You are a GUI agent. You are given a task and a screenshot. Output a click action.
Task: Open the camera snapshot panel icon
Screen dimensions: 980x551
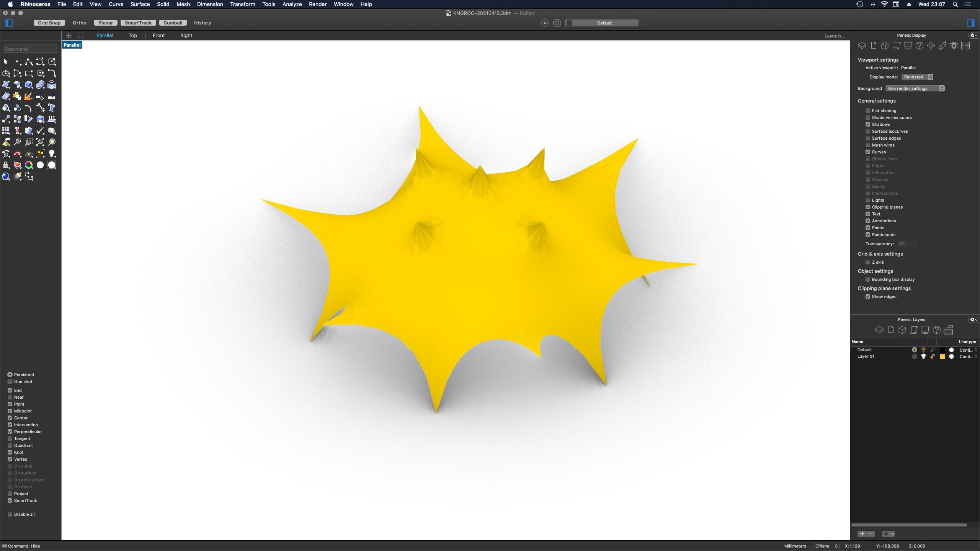tap(954, 46)
